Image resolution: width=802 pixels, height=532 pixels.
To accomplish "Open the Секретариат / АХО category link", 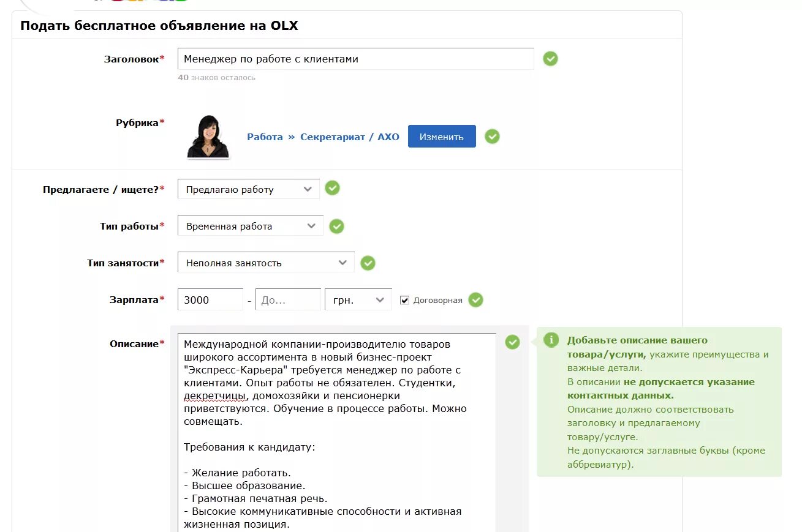I will pyautogui.click(x=349, y=137).
